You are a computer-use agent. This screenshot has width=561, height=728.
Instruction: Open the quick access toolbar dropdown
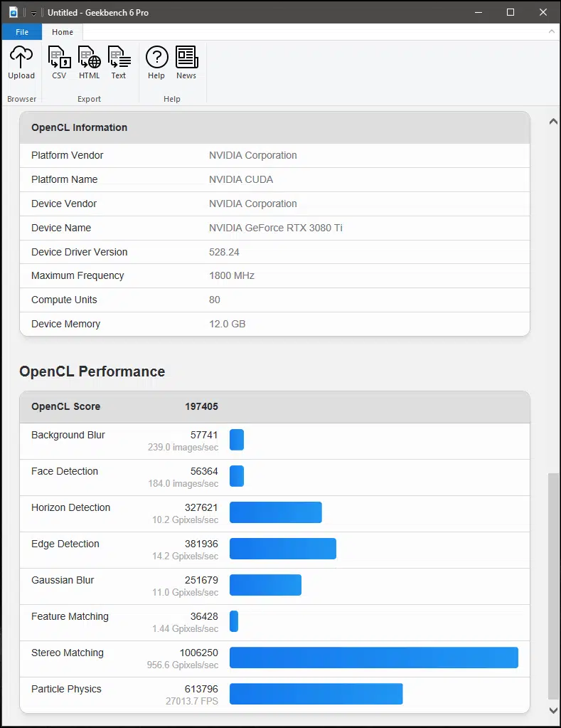[33, 13]
